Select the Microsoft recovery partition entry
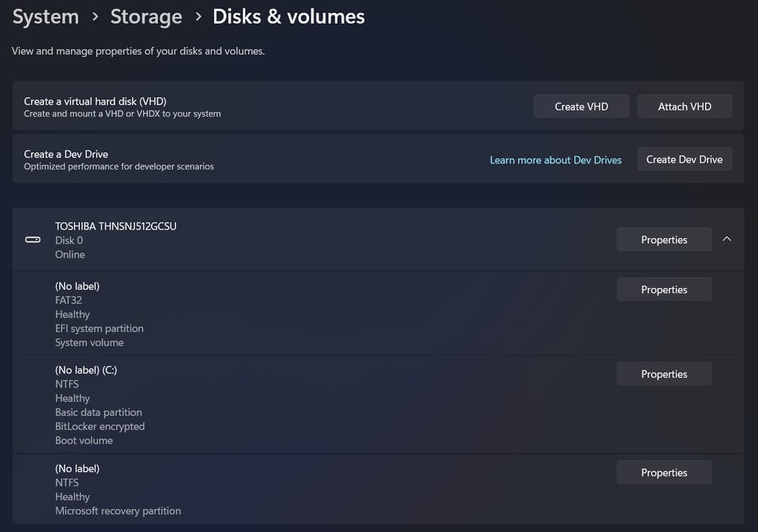This screenshot has width=758, height=532. click(118, 511)
